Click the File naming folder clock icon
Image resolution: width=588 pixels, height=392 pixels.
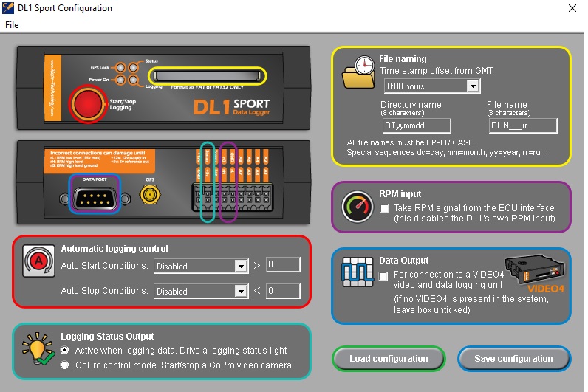[358, 72]
